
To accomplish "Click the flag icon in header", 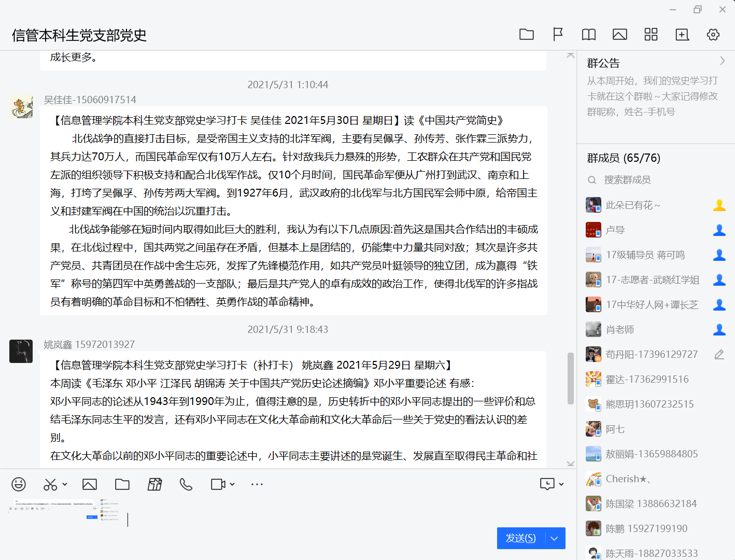I will 558,35.
